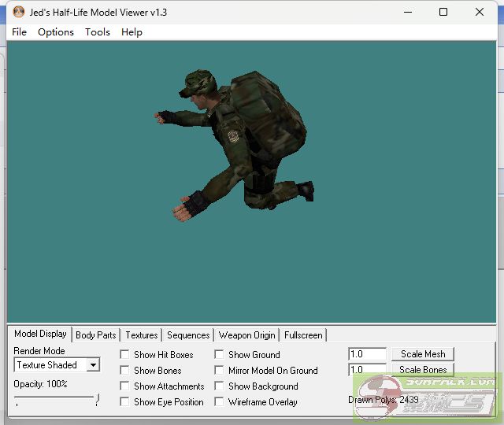Viewport: 504px width, 425px height.
Task: Open the Sequences tab
Action: click(188, 335)
